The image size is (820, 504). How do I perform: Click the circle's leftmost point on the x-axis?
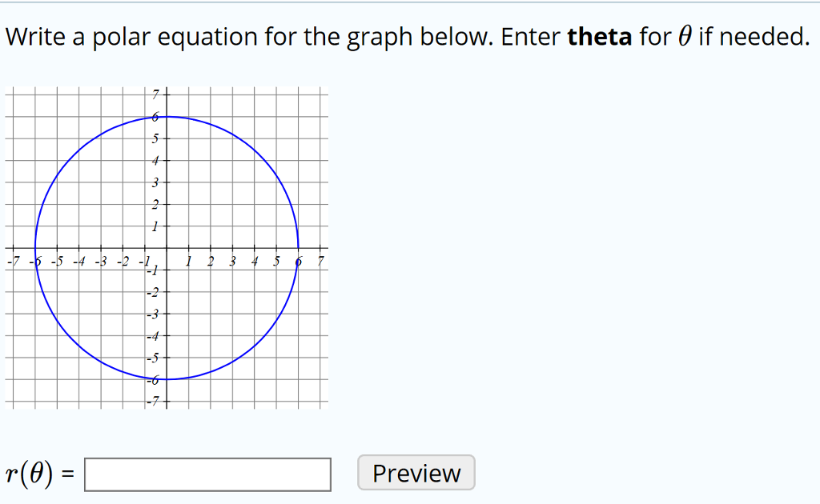[x=35, y=248]
